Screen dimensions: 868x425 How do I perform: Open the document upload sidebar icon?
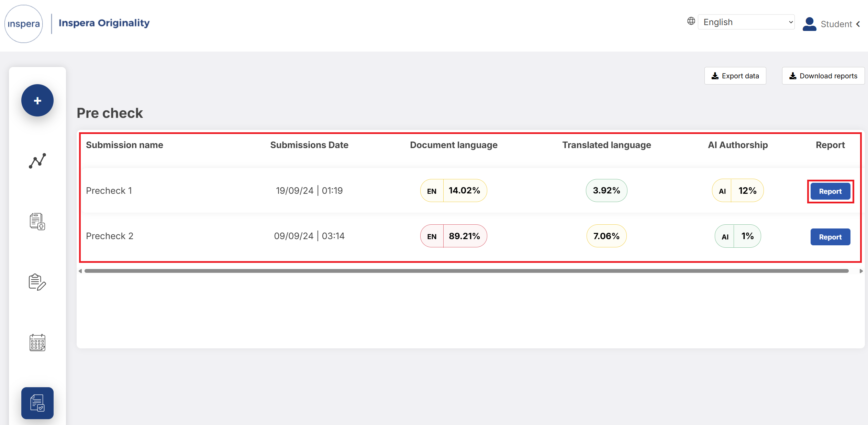coord(37,221)
